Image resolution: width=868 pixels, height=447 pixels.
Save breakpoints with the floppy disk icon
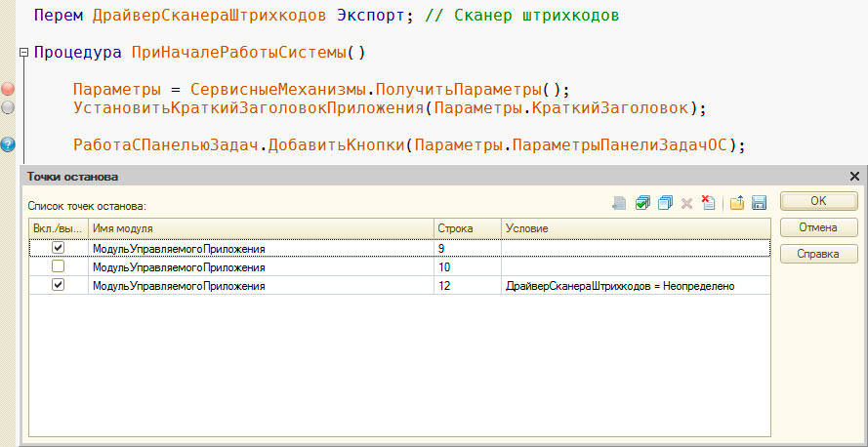(x=759, y=204)
